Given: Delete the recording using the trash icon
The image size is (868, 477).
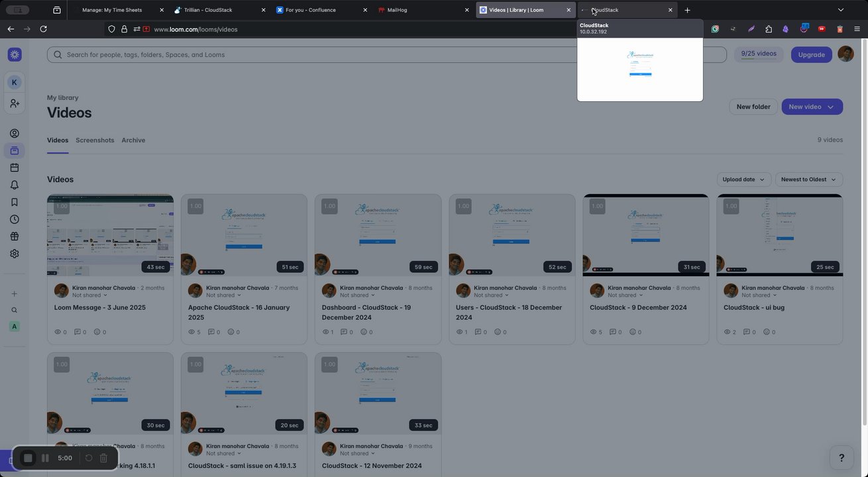Looking at the screenshot, I should coord(103,458).
